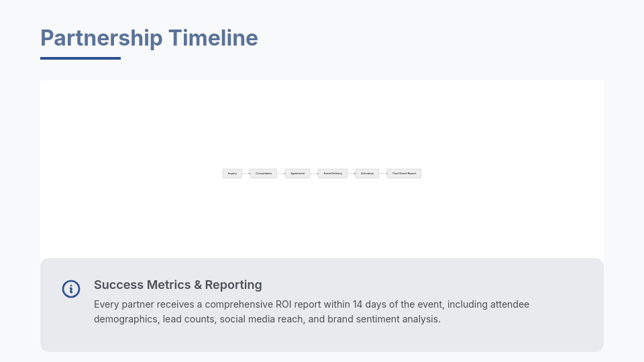Click the Activation step box
Viewport: 644px width, 362px height.
(367, 174)
